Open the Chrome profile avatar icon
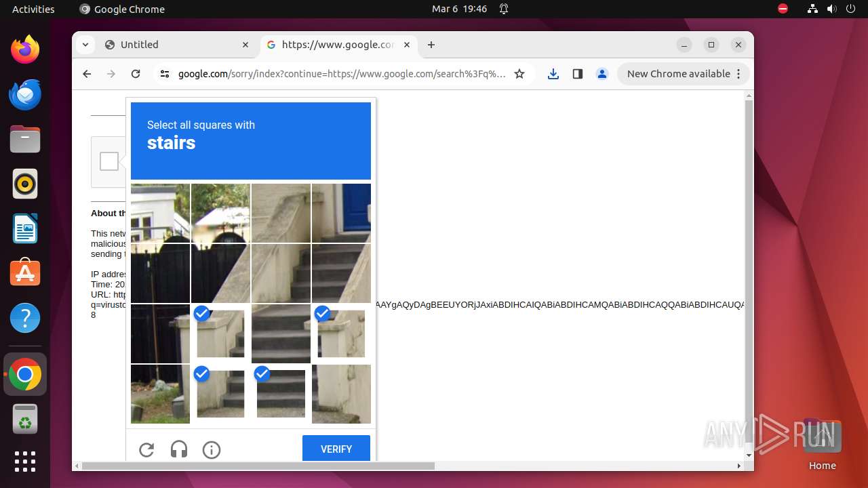 (x=602, y=74)
